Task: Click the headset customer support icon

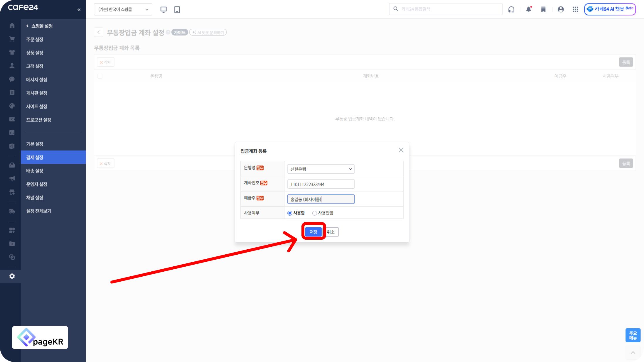Action: [511, 9]
